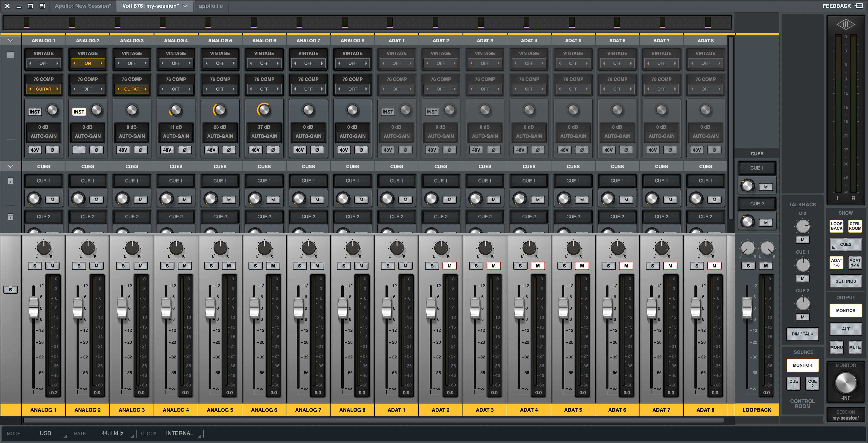Click previous arrow on ANALOG 1 76 COMP
Viewport: 868px width, 443px height.
30,89
